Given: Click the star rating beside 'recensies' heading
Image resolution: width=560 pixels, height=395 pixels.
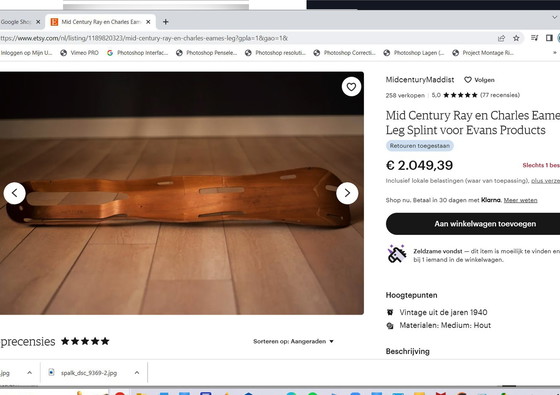Looking at the screenshot, I should (x=85, y=341).
